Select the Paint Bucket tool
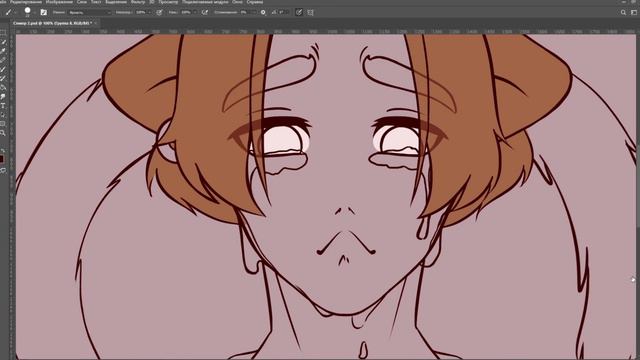 click(3, 87)
